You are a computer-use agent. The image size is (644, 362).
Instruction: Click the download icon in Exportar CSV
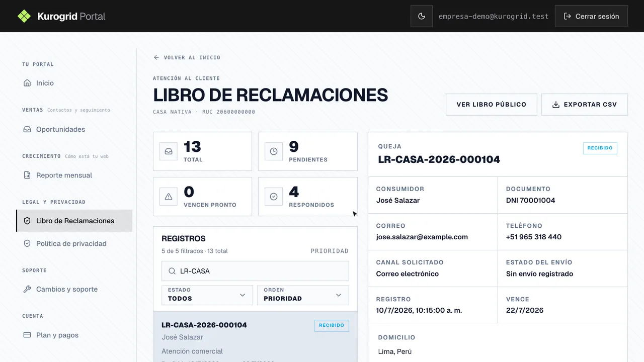coord(556,105)
